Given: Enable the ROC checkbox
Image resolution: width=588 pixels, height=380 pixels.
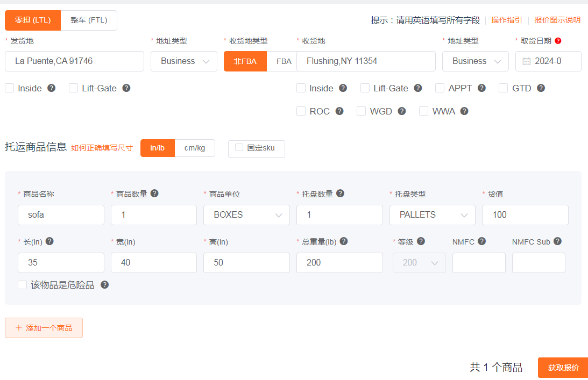Looking at the screenshot, I should tap(301, 111).
